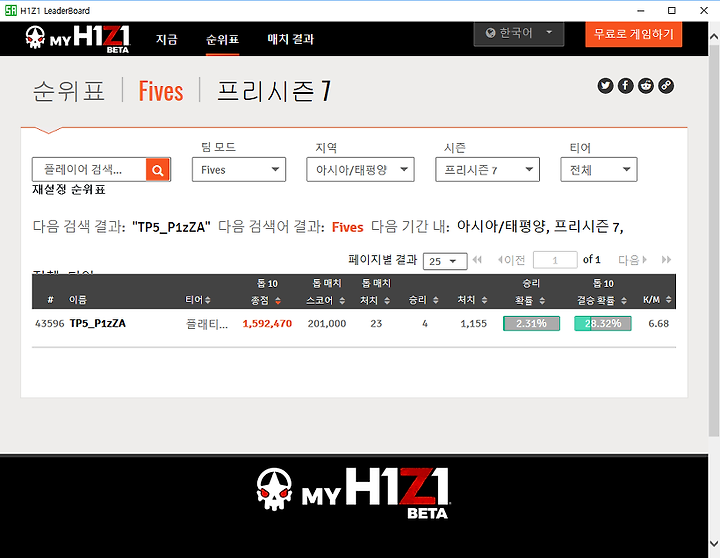Click the globe icon in language selector
Viewport: 720px width, 558px height.
pos(490,33)
